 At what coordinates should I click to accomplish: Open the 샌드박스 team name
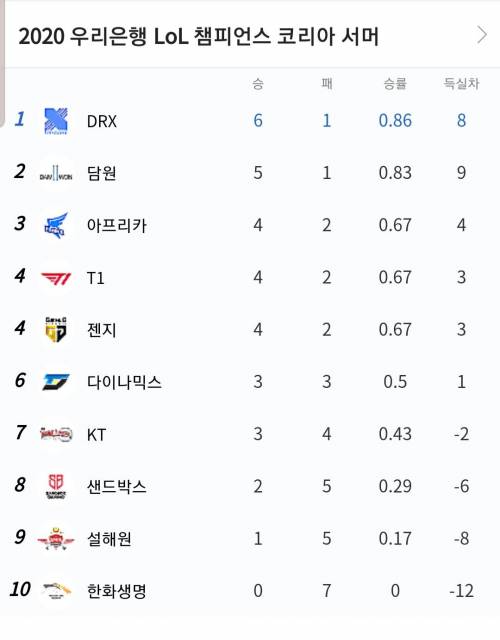click(117, 487)
